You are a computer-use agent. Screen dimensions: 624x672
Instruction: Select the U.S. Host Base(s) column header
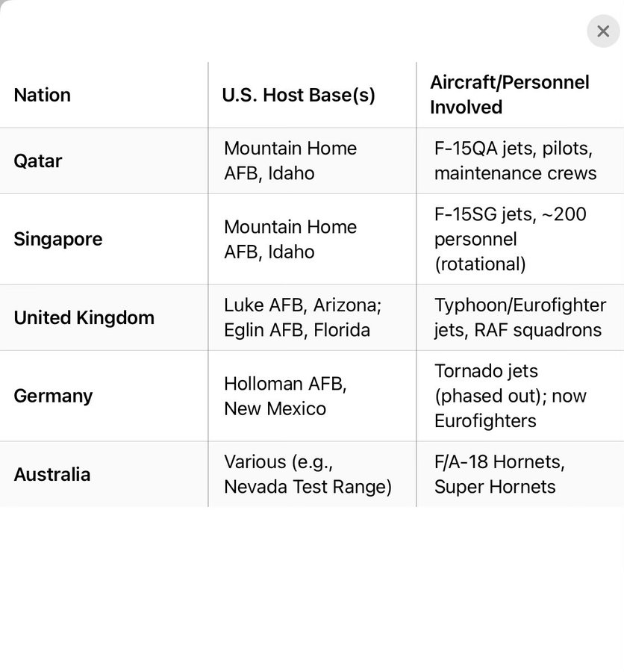pos(299,95)
